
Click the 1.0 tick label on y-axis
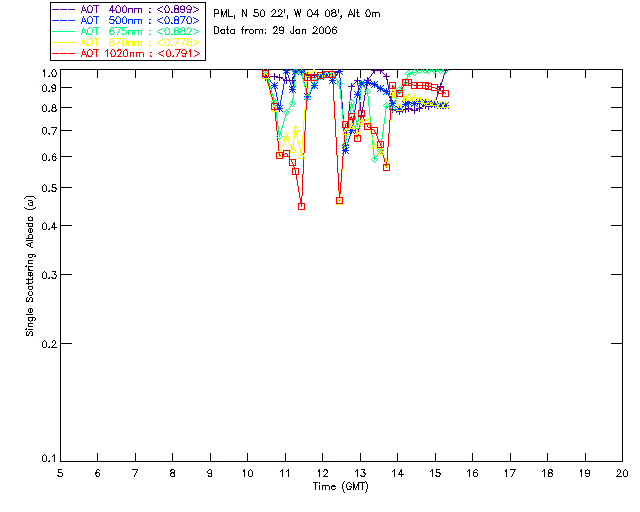[46, 73]
